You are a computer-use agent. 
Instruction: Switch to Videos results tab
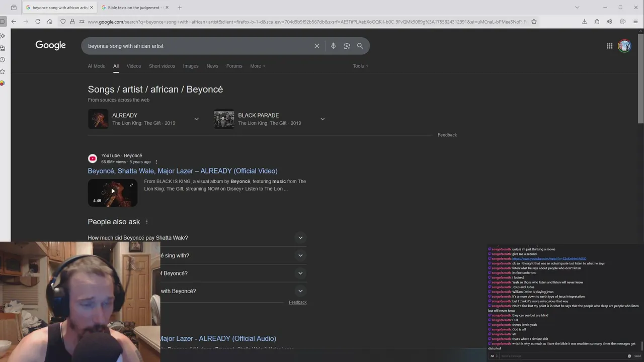[134, 66]
